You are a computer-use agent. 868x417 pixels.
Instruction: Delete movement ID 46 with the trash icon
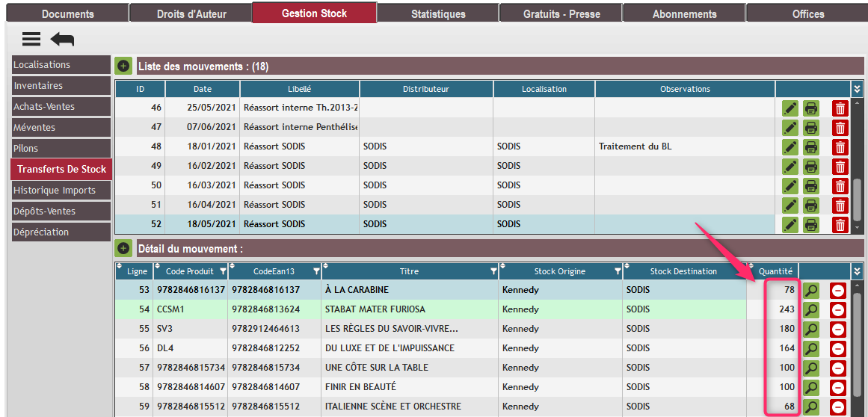click(x=840, y=108)
